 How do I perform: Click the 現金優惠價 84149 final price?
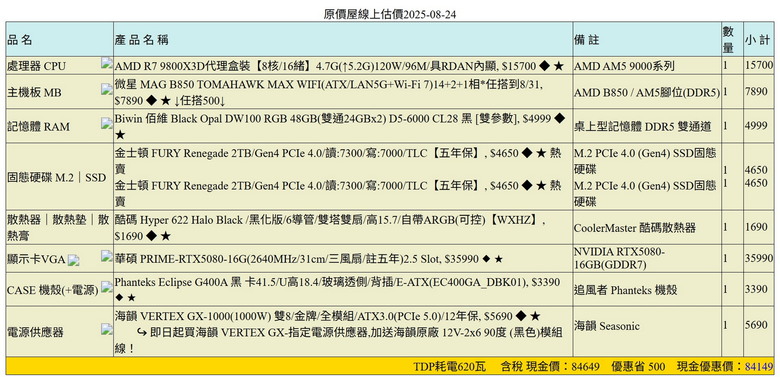click(725, 367)
